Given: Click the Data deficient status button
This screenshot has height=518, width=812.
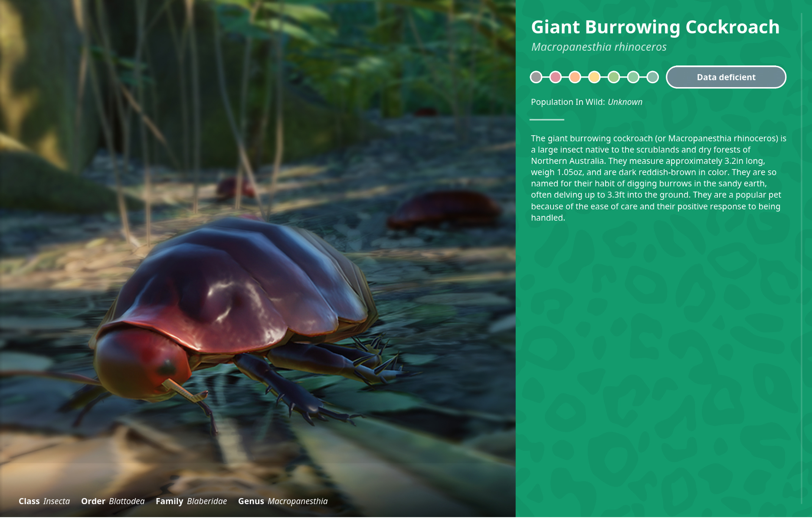Looking at the screenshot, I should click(726, 77).
